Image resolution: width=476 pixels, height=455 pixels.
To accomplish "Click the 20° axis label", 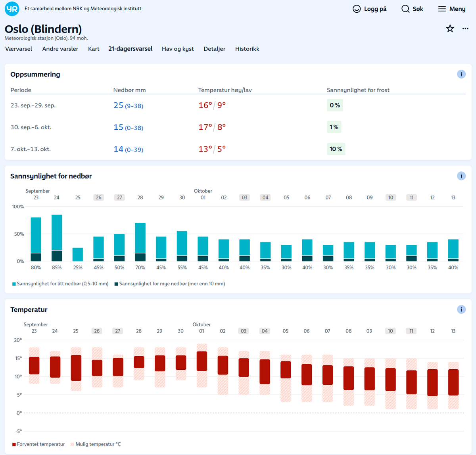I will 18,340.
